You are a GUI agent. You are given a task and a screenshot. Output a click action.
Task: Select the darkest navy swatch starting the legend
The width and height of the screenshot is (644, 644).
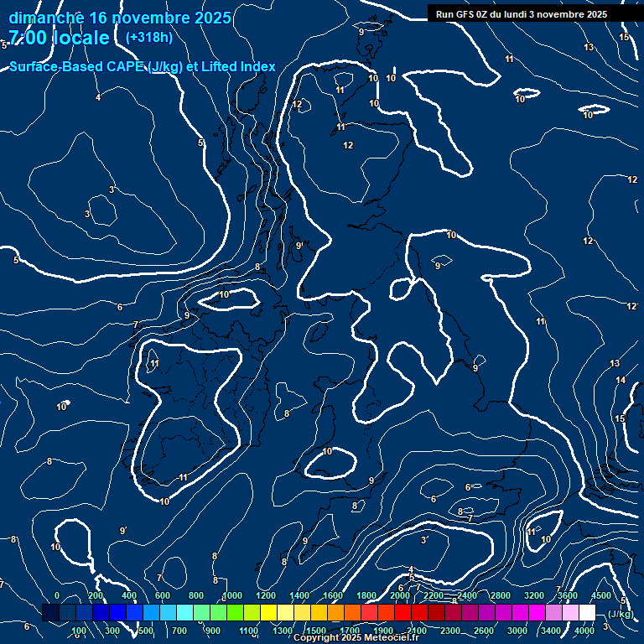click(50, 612)
